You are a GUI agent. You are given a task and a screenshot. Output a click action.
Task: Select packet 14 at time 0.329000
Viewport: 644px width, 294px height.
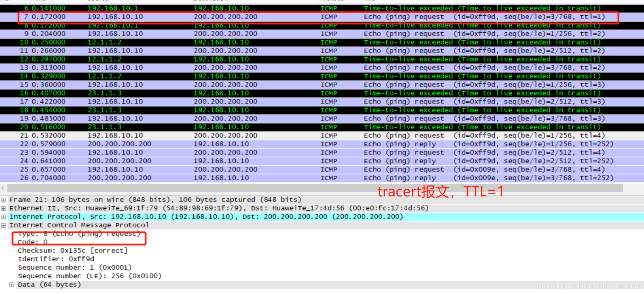tap(322, 76)
